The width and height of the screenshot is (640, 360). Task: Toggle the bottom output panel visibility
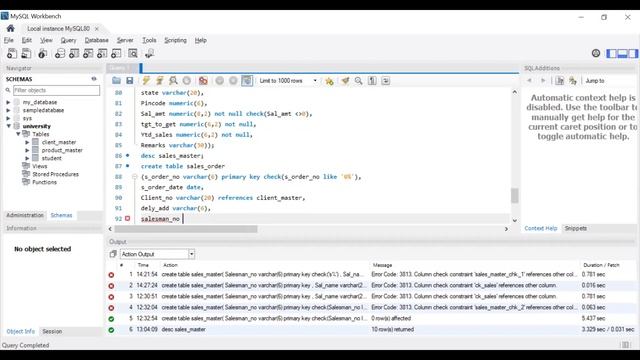tap(622, 53)
